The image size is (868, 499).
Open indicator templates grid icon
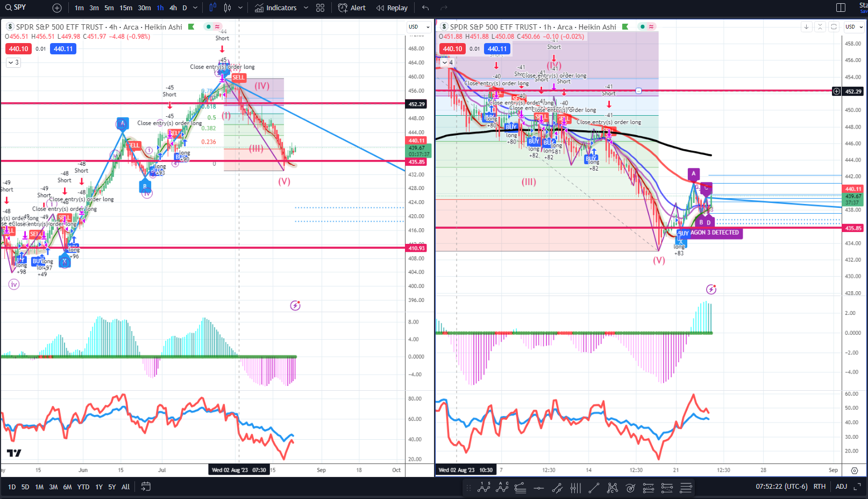point(321,8)
